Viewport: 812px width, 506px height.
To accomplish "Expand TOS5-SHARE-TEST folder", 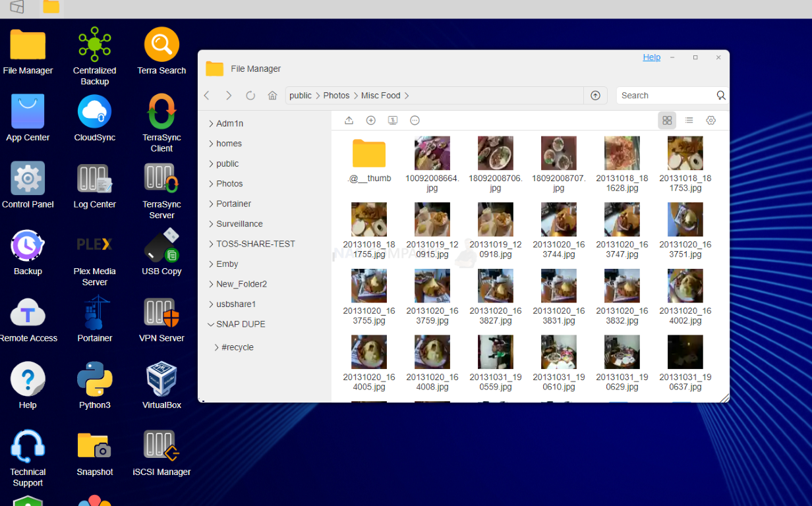I will [x=211, y=244].
